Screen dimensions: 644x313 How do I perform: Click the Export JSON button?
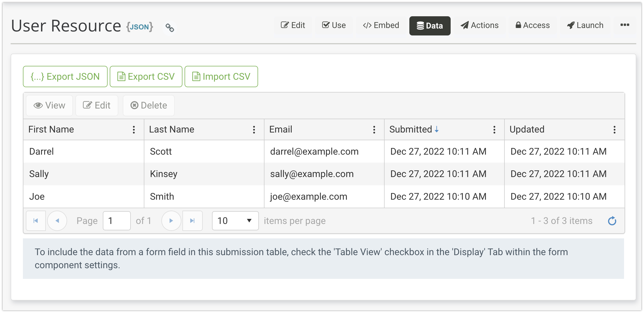point(65,77)
